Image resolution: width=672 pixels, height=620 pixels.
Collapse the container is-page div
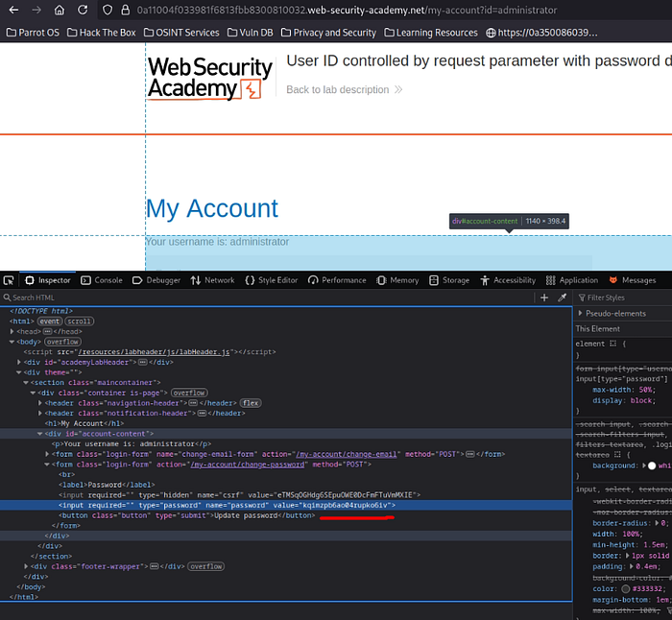click(33, 393)
